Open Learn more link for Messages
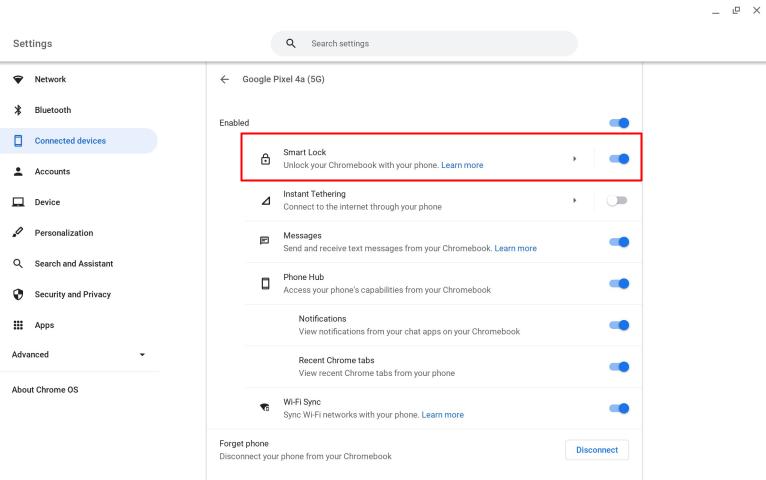The image size is (766, 480). 515,248
